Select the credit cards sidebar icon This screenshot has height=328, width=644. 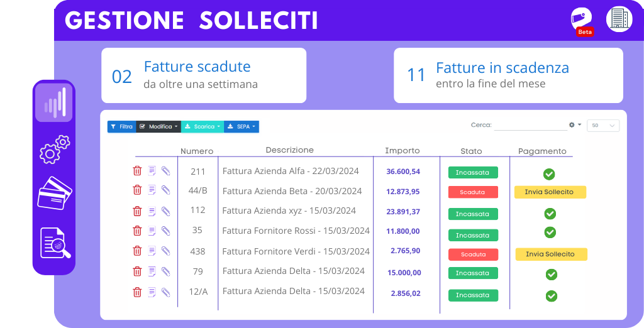55,193
